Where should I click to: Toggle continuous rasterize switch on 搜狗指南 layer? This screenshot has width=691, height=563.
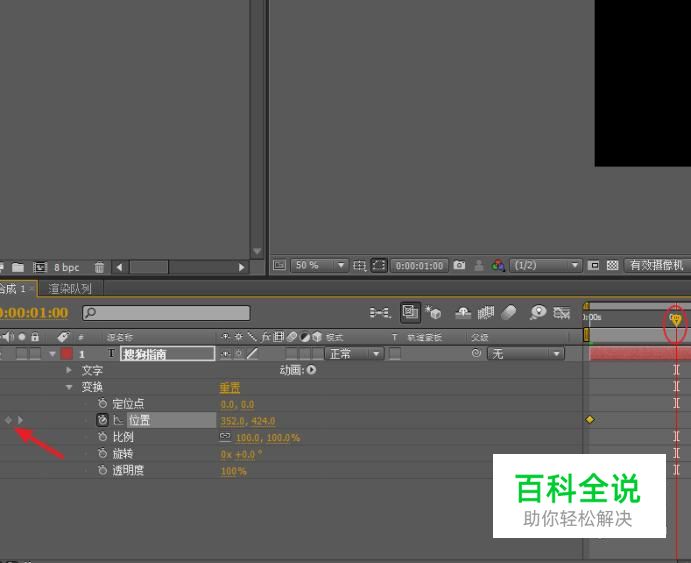point(238,354)
